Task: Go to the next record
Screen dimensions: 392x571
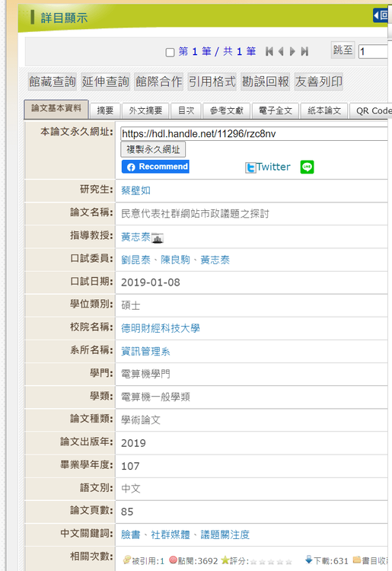Action: coord(292,51)
